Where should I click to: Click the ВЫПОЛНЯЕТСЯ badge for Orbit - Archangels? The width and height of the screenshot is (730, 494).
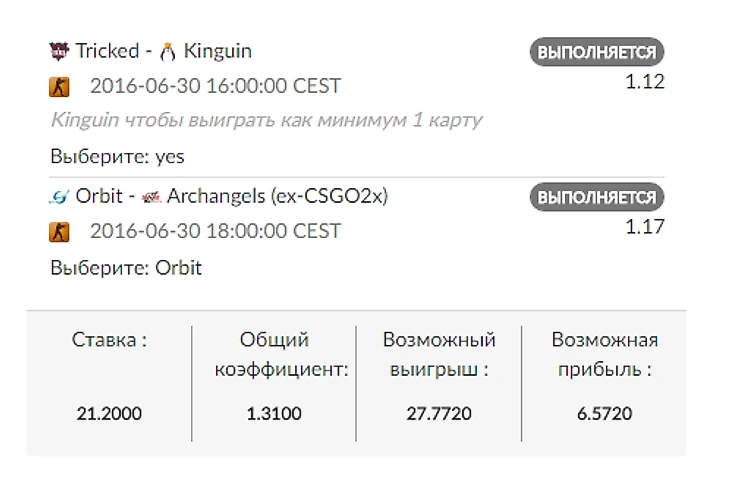pos(597,197)
